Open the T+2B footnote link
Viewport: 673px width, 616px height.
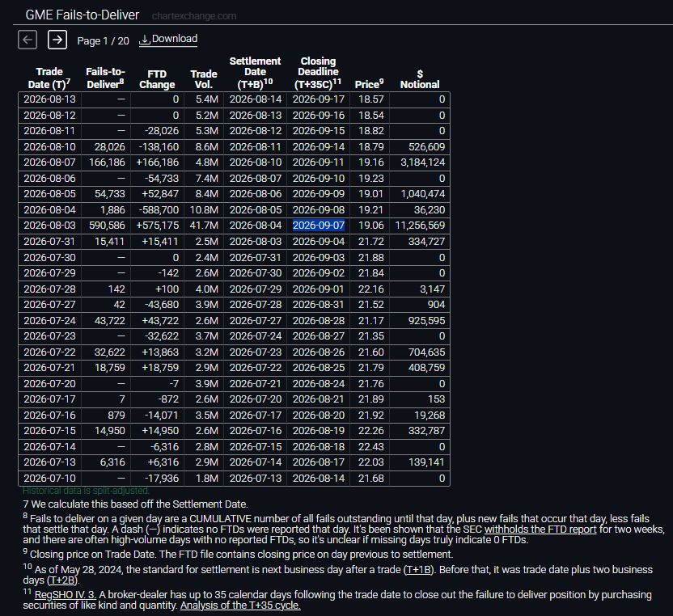click(x=62, y=580)
